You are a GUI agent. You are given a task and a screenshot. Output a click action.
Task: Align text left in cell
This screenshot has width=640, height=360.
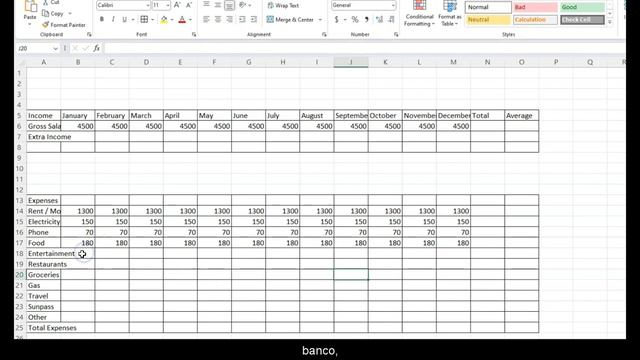207,19
